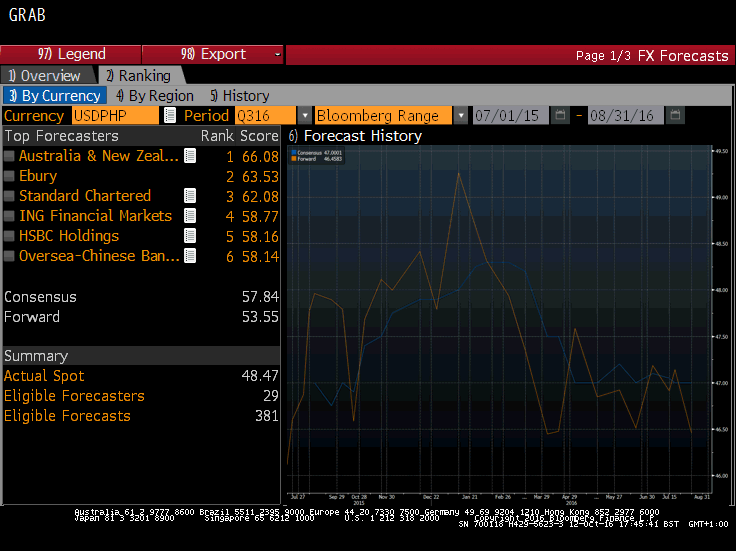736x551 pixels.
Task: Tick the checkbox for Australia & New Zeal...
Action: 9,156
